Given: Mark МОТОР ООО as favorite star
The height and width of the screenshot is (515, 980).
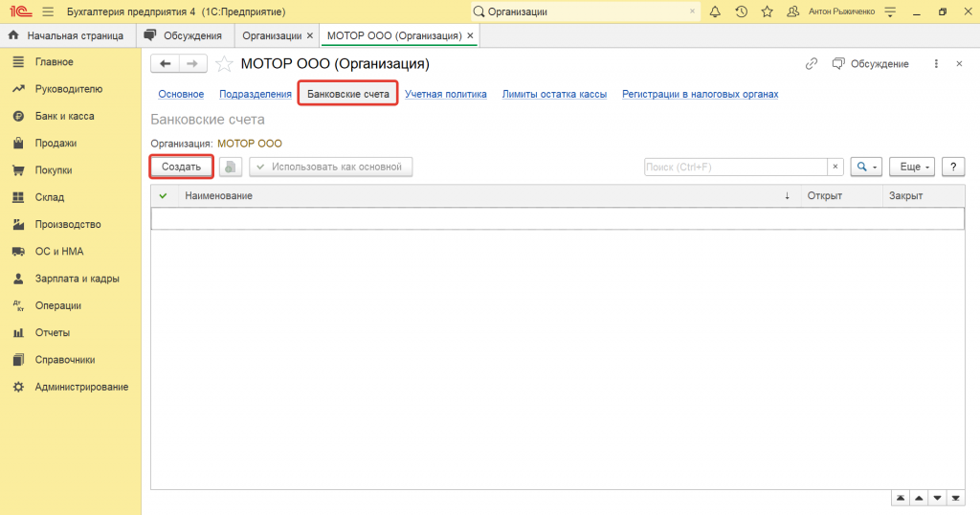Looking at the screenshot, I should click(x=224, y=64).
